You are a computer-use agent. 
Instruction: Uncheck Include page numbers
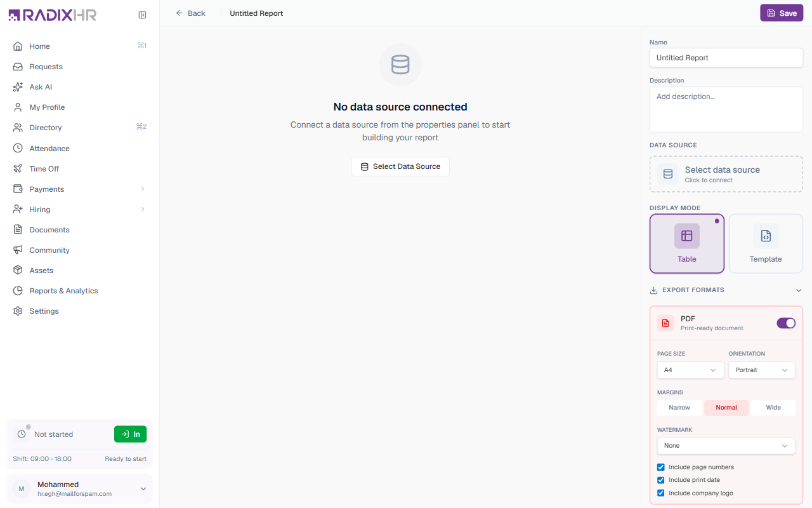pos(661,467)
